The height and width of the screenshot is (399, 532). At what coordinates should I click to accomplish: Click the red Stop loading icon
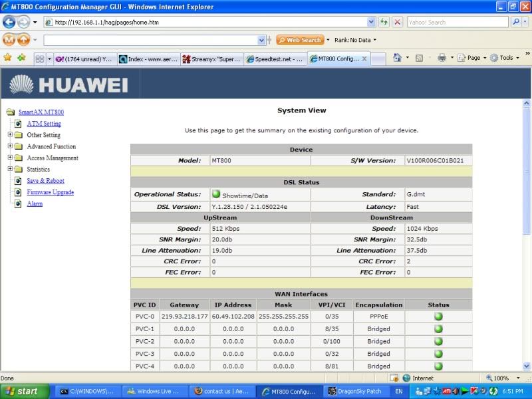coord(397,22)
